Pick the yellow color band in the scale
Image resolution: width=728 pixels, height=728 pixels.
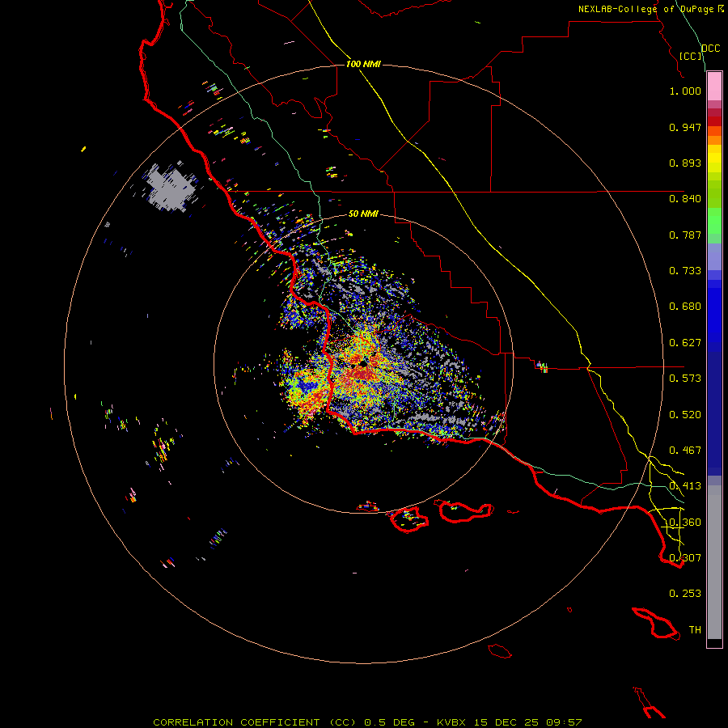(x=714, y=159)
